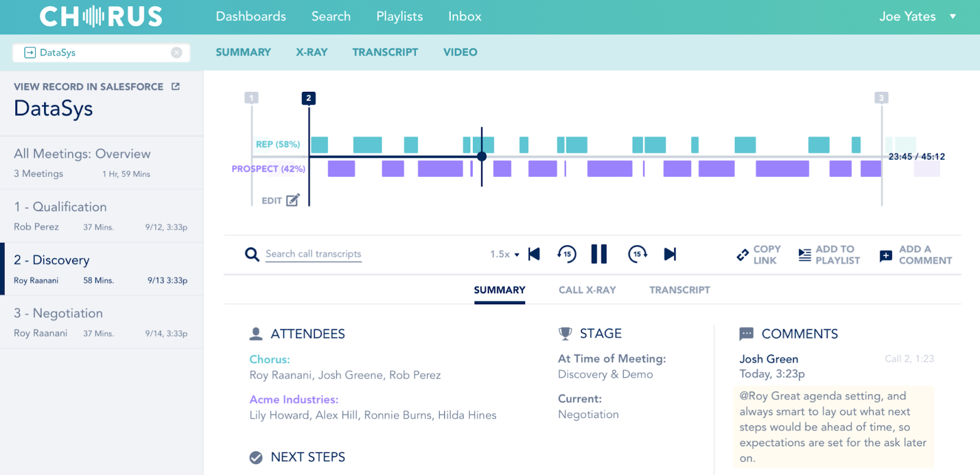Click the Negotiation current stage value
Viewport: 980px width, 475px height.
(x=589, y=414)
